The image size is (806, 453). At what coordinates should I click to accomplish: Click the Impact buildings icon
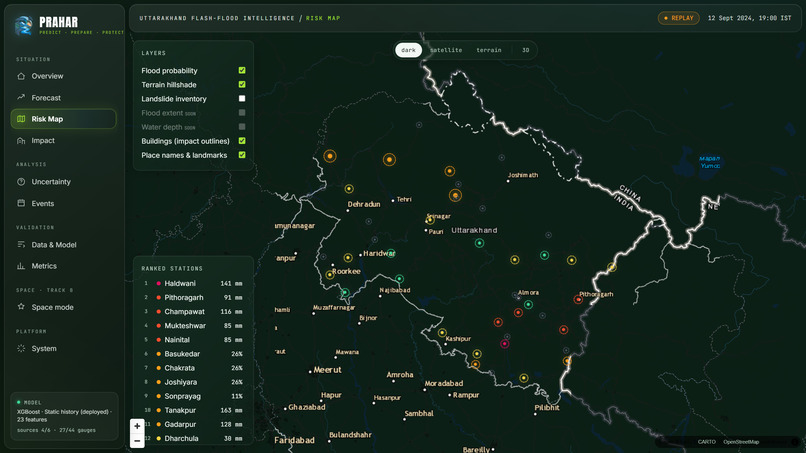tap(21, 140)
